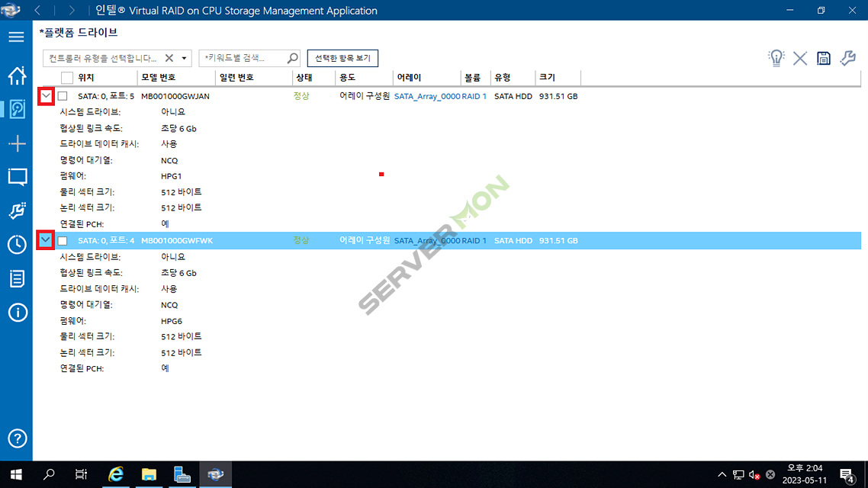Open the help question mark icon

[x=17, y=438]
